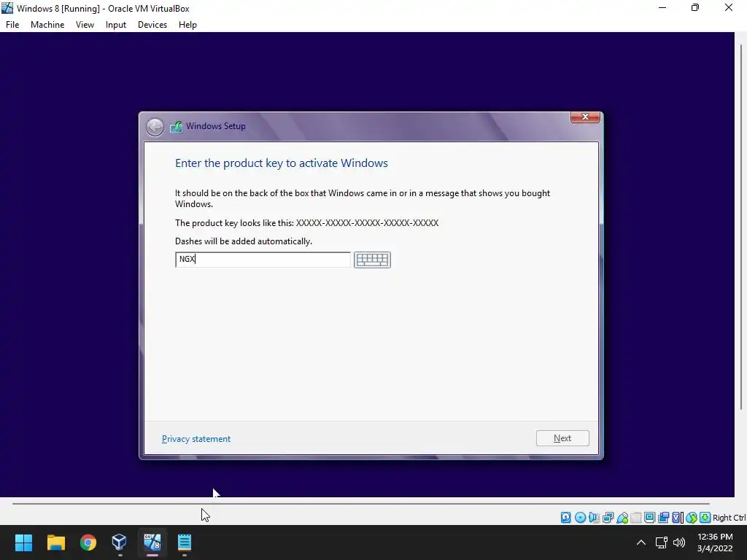
Task: Click the Windows Setup title icon
Action: 177,127
